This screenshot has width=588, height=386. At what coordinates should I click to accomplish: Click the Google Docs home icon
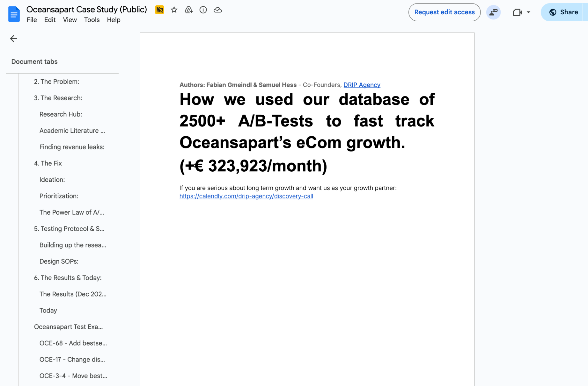pos(14,14)
